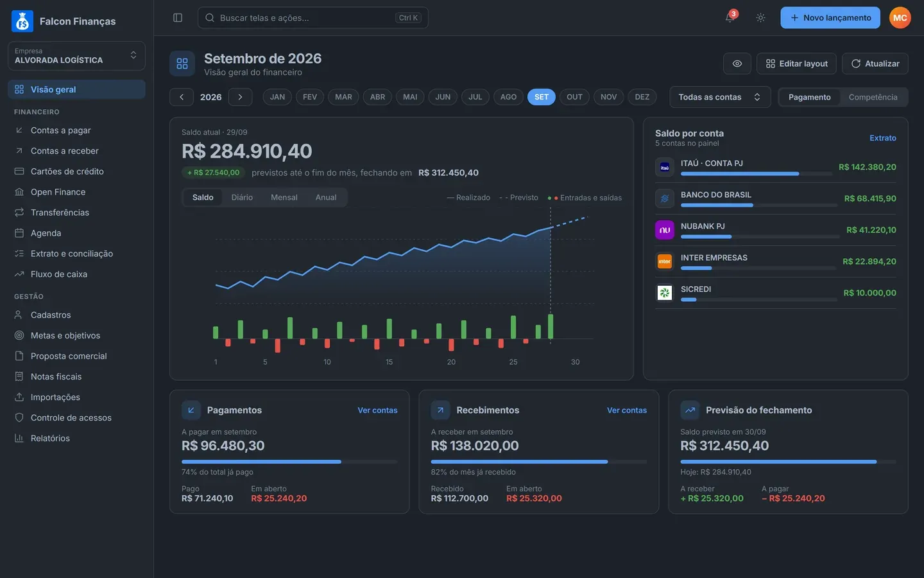Click the Recebimentos 82% progress bar
This screenshot has width=924, height=578.
pos(539,462)
